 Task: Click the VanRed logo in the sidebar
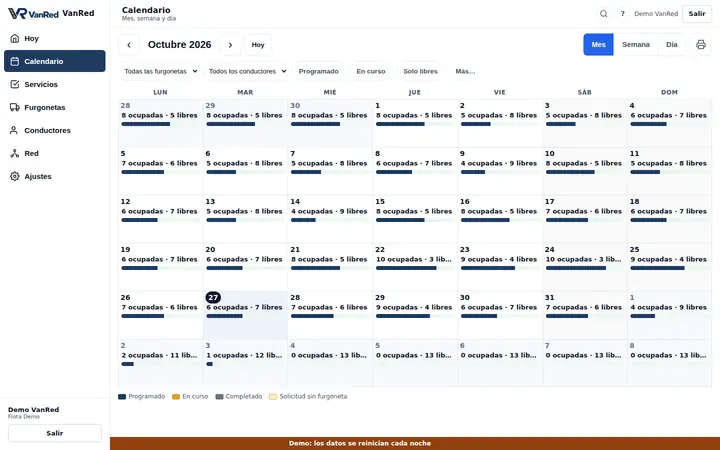pos(34,13)
